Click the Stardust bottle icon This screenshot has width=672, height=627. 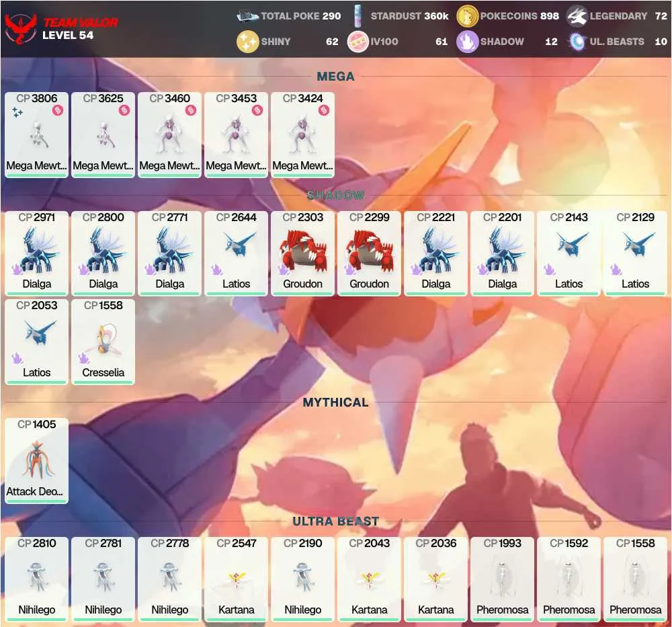click(x=358, y=16)
